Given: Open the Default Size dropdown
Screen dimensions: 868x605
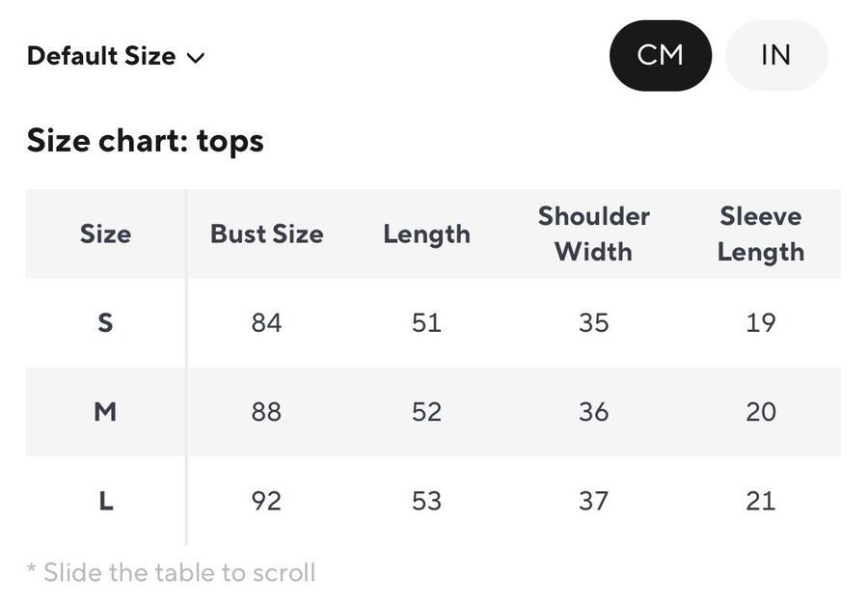Looking at the screenshot, I should (x=114, y=56).
